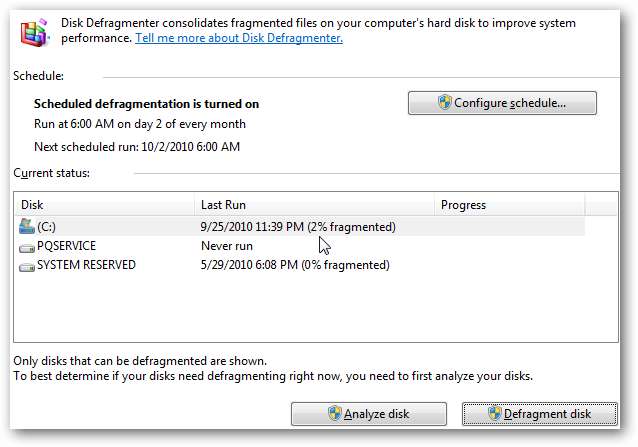The height and width of the screenshot is (447, 638).
Task: Click shield icon on Analyze disk button
Action: pos(335,413)
